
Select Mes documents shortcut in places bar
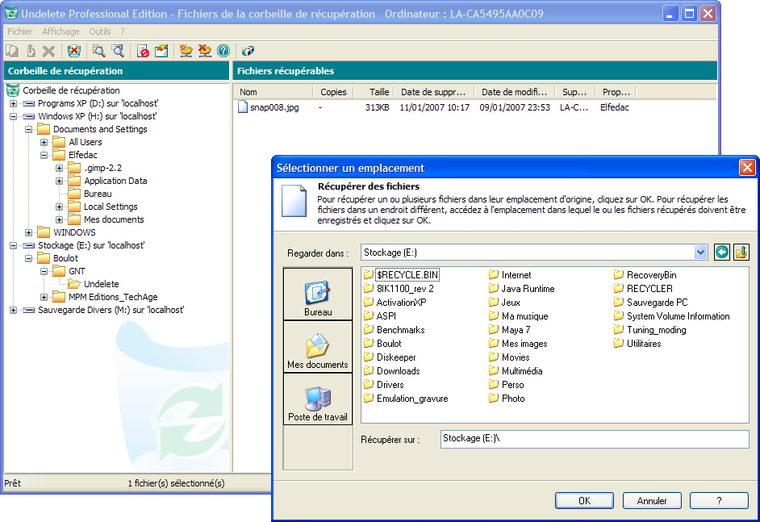(x=318, y=347)
